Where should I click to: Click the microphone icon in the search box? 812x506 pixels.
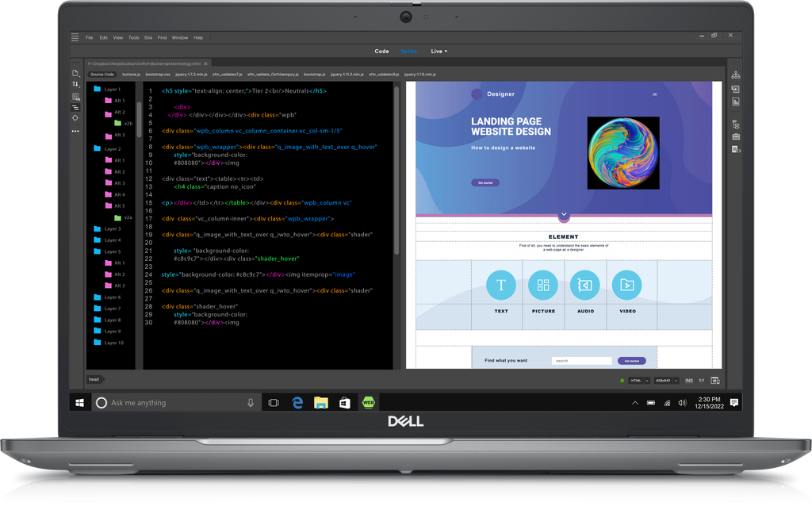(251, 402)
